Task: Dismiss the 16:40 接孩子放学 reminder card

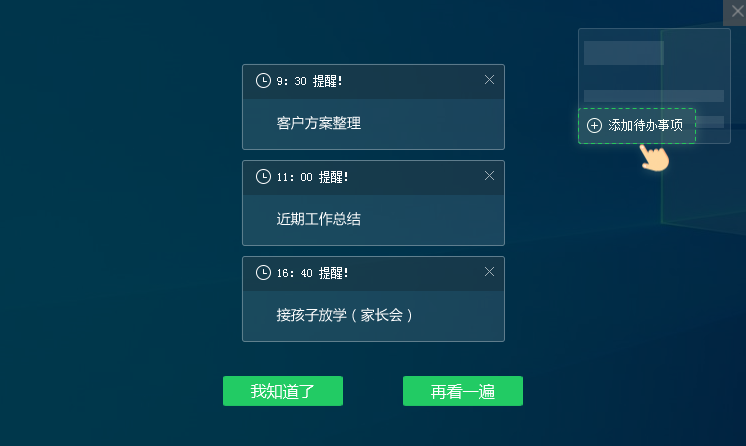Action: tap(489, 271)
